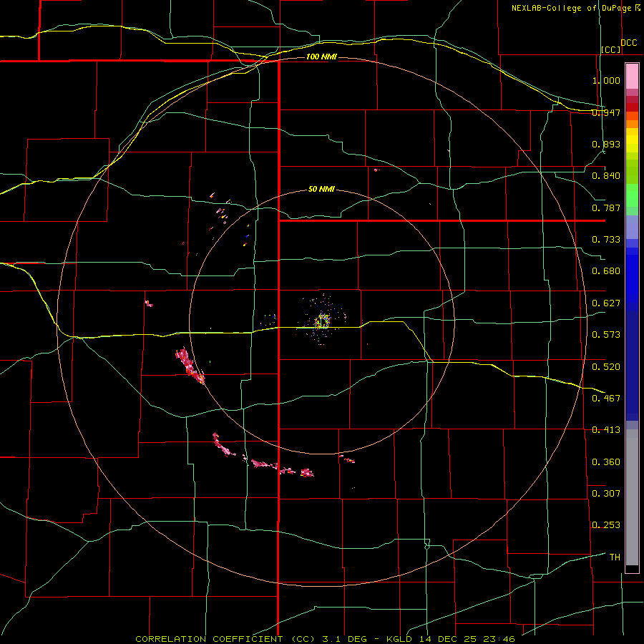Pick the bright blue band near 0.680
The image size is (644, 644).
click(x=632, y=279)
